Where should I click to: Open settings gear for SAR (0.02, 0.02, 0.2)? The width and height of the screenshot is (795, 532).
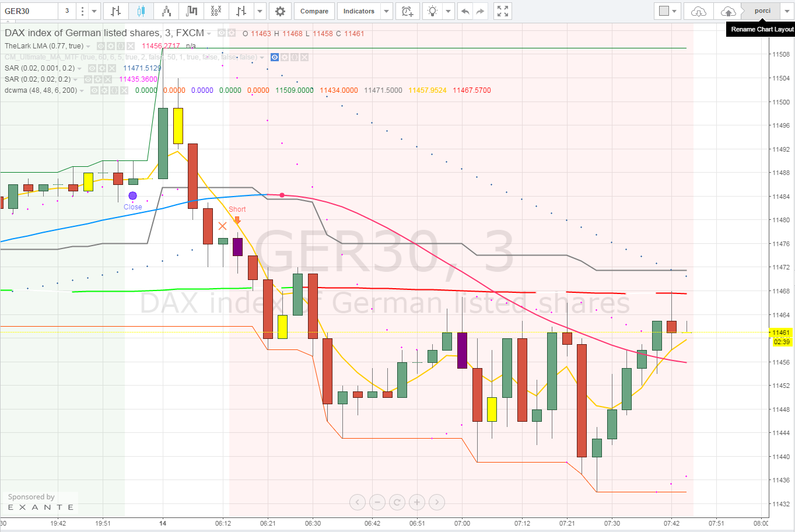(97, 79)
